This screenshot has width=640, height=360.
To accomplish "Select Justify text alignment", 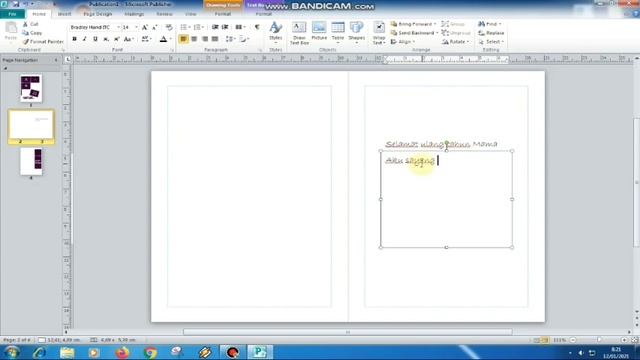I will tap(215, 39).
